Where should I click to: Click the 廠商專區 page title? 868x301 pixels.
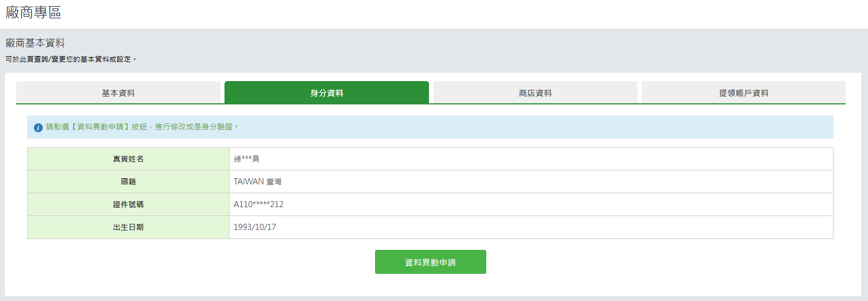point(34,13)
